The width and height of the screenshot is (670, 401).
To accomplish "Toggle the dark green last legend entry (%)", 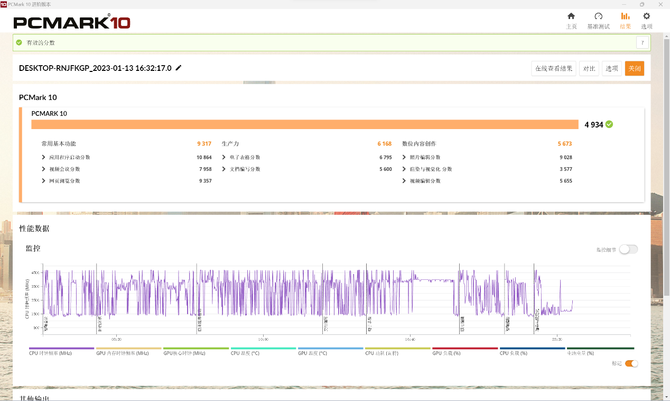I will point(600,351).
